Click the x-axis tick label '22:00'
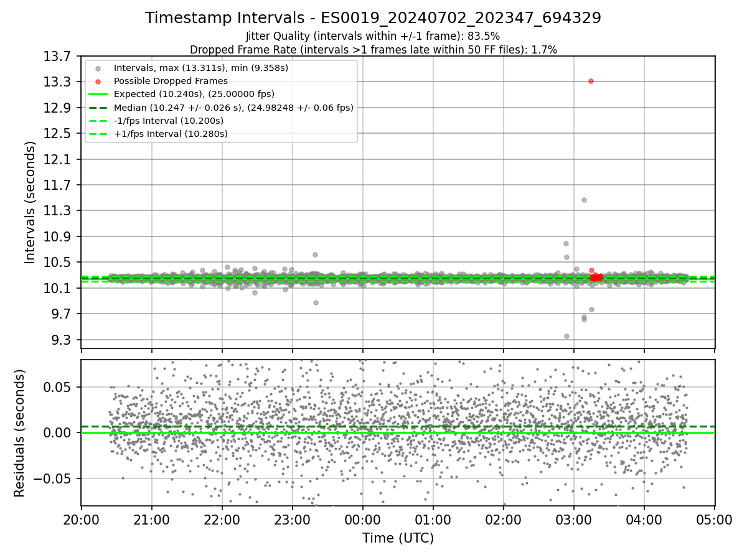Viewport: 747px width, 560px height. tap(222, 520)
